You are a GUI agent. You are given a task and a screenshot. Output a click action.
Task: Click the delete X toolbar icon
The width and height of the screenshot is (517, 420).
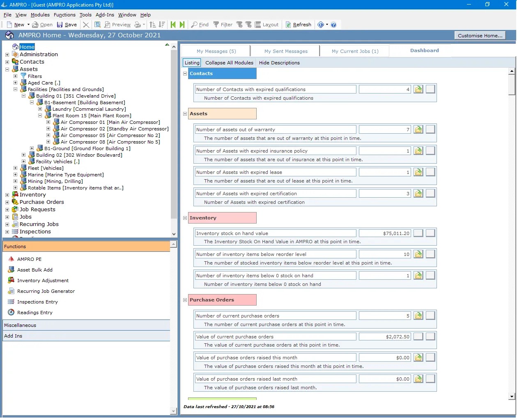pos(86,25)
